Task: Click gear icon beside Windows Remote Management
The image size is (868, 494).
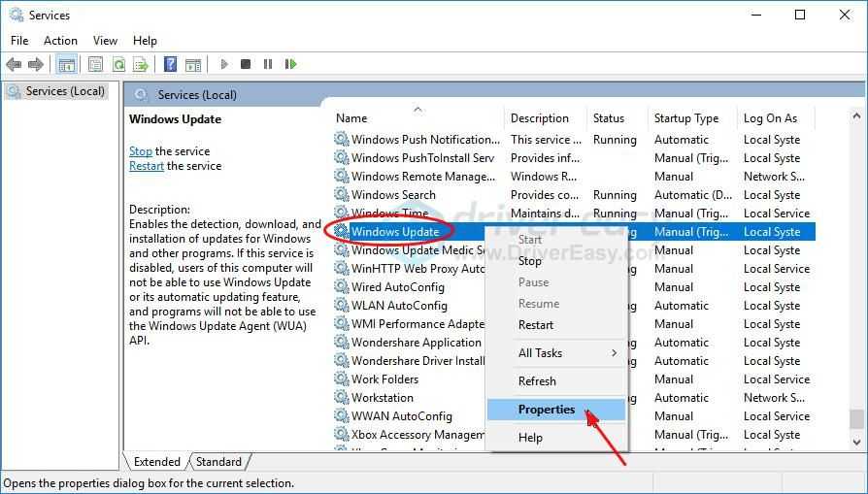Action: coord(341,176)
